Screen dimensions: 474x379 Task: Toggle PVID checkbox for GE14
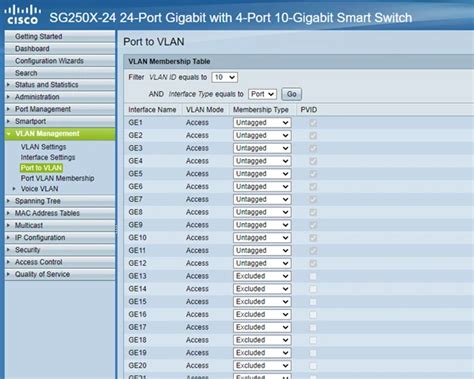[x=313, y=289]
